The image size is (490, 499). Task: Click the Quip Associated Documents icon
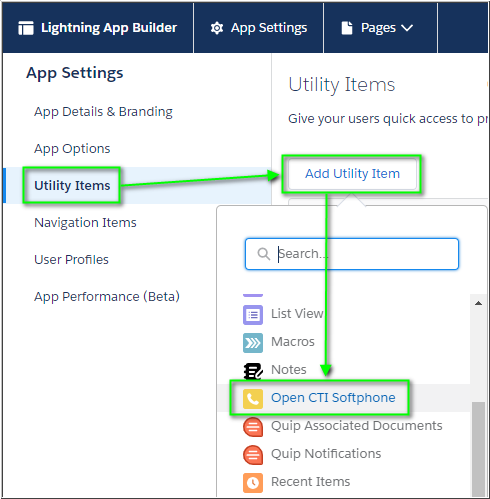pos(253,427)
